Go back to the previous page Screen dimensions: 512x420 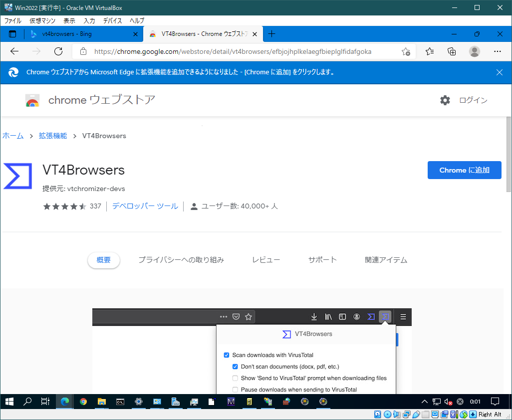14,51
